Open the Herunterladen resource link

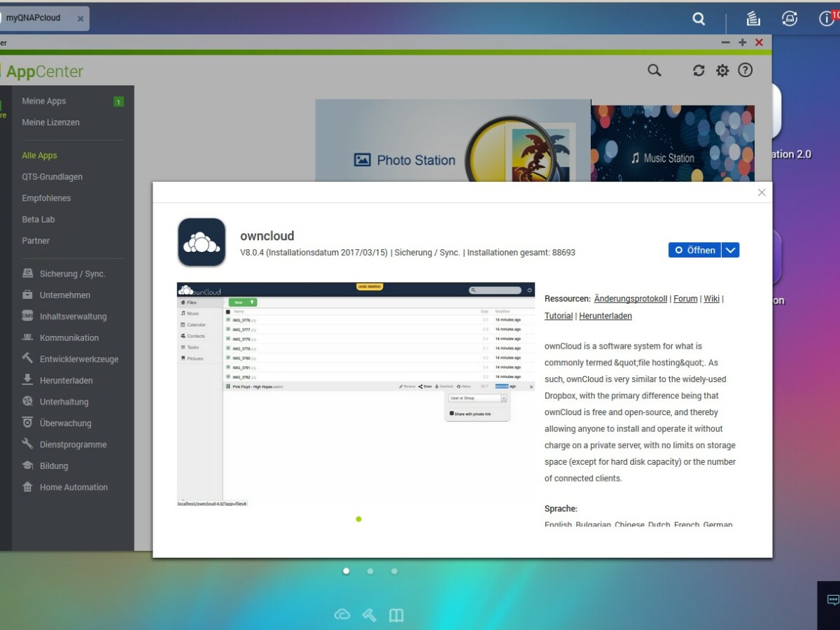(x=605, y=316)
